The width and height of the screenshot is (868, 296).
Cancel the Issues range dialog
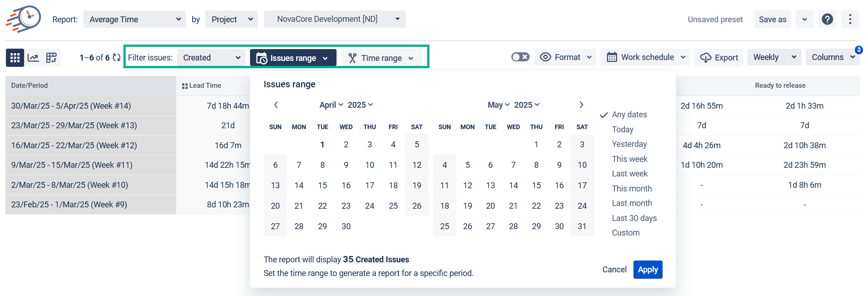point(614,270)
